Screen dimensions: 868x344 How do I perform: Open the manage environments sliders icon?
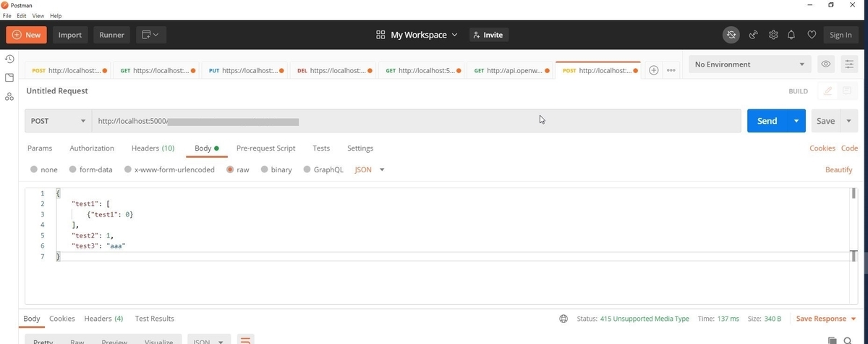click(849, 64)
